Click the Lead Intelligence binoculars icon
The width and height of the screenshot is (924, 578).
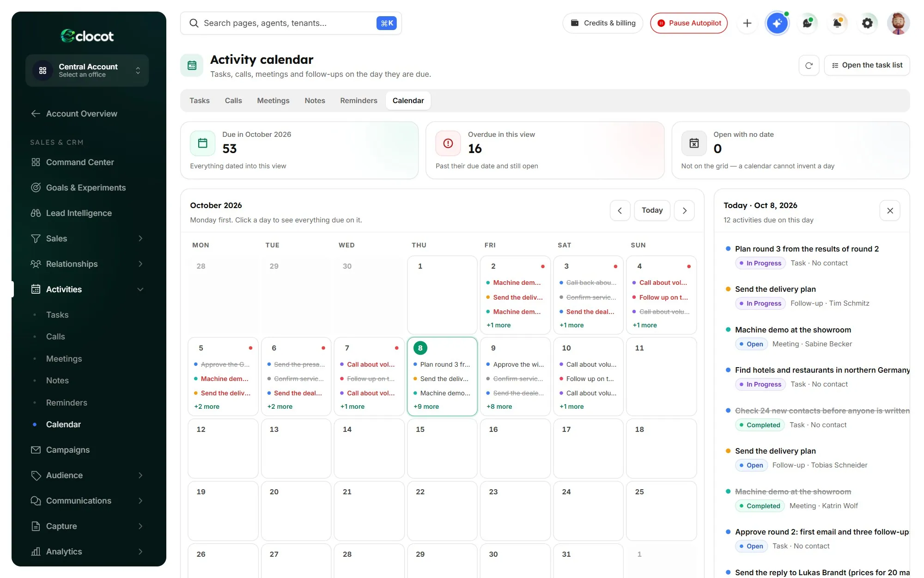coord(36,213)
